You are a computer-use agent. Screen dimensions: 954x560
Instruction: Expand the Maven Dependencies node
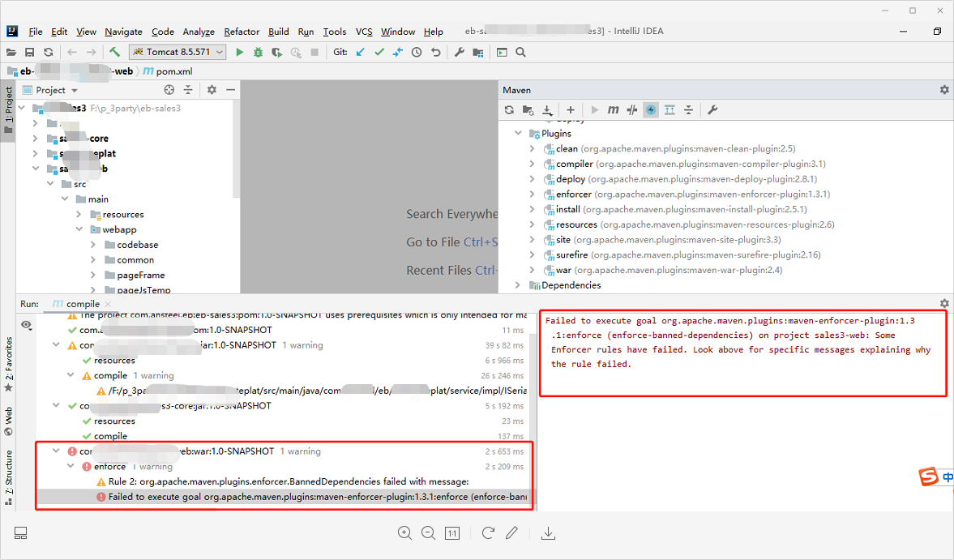[519, 285]
